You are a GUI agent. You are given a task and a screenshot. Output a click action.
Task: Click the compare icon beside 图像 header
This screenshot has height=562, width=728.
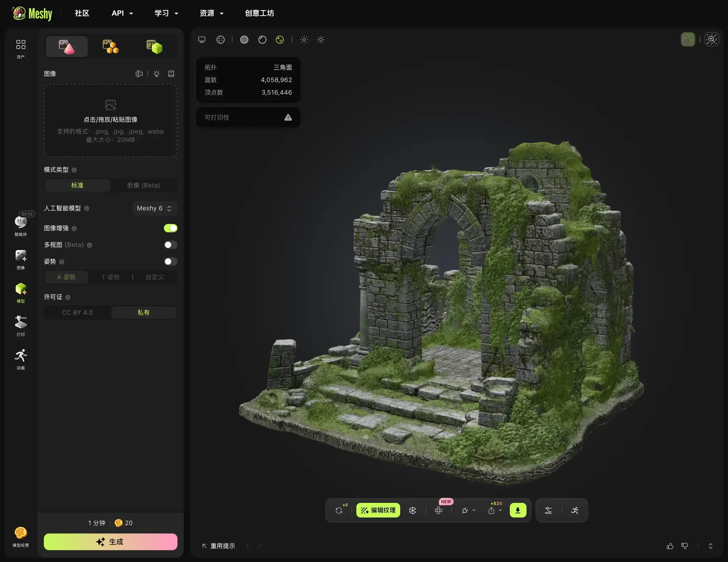pos(139,74)
